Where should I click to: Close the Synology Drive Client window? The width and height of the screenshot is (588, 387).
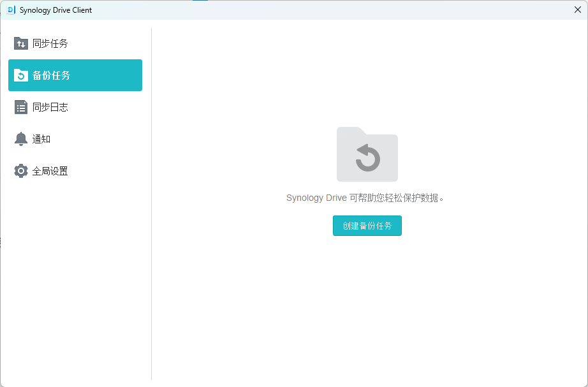click(x=578, y=10)
